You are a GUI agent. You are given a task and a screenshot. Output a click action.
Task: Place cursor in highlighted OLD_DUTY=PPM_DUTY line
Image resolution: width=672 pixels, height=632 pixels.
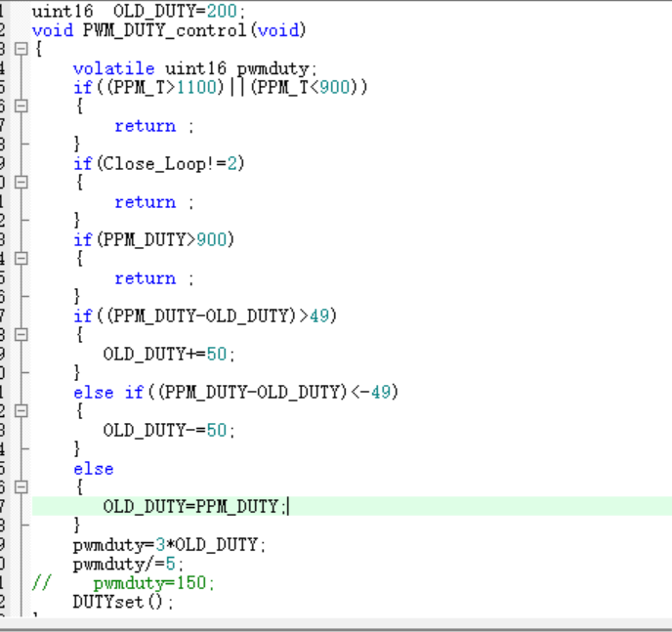point(193,506)
